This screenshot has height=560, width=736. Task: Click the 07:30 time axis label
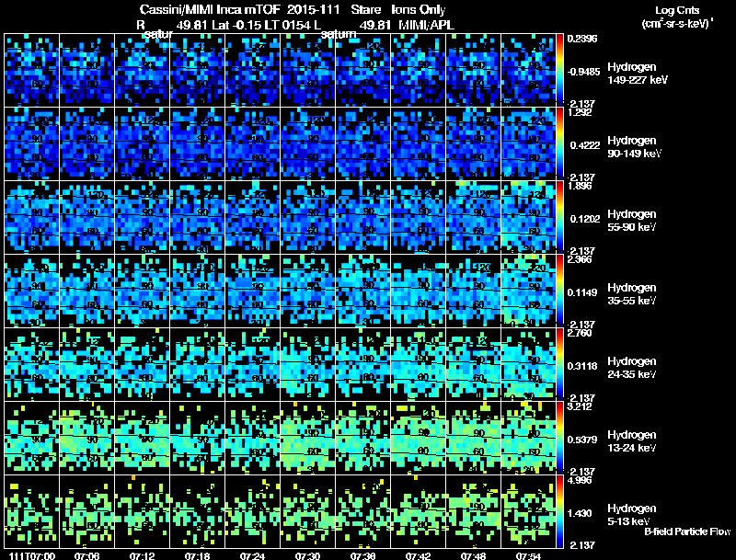[307, 556]
